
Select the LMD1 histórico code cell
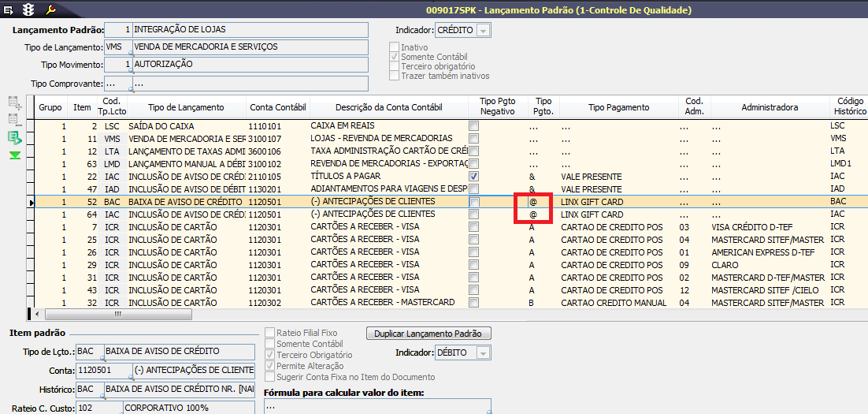pos(848,164)
